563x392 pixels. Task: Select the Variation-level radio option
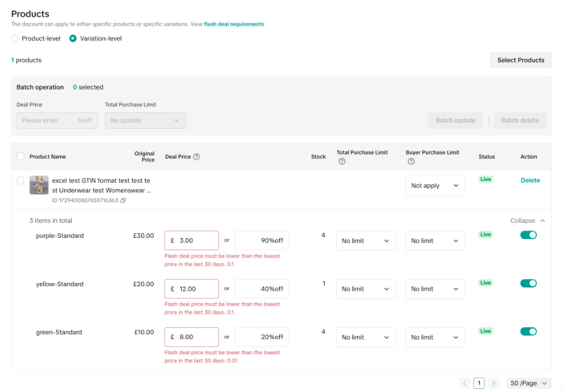click(x=73, y=39)
